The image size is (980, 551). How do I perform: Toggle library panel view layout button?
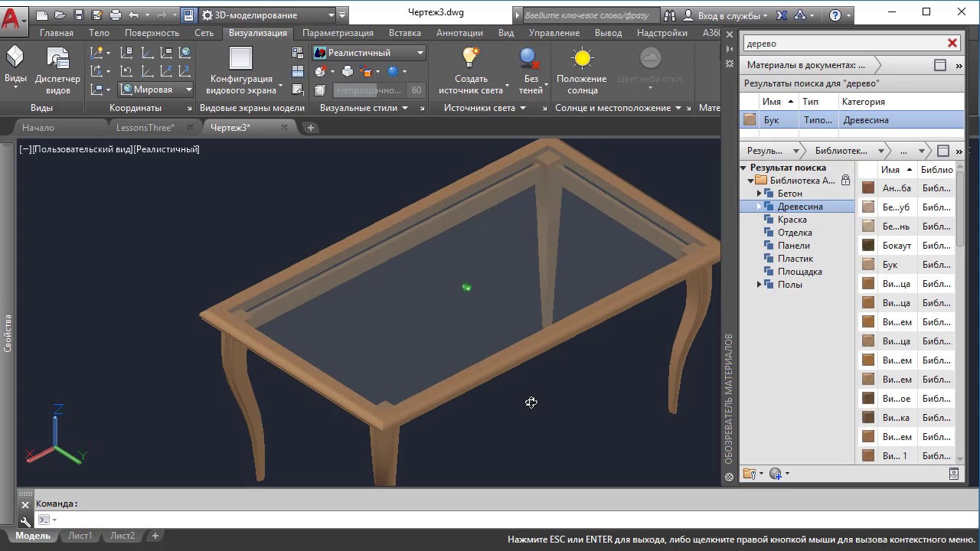(943, 151)
